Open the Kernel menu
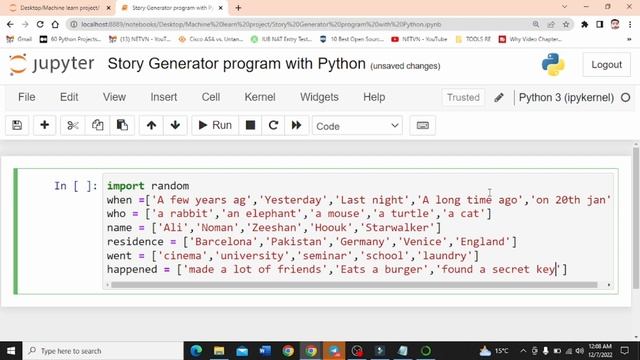This screenshot has height=360, width=640. [x=260, y=97]
